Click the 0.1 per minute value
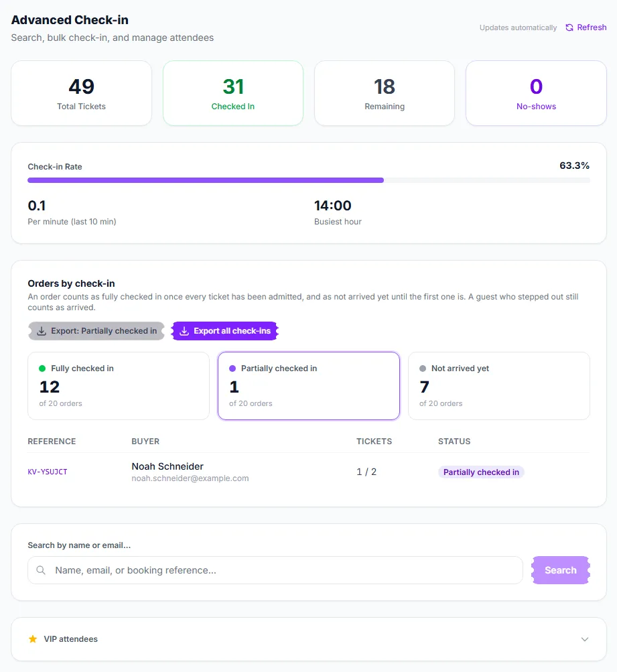 (x=37, y=206)
